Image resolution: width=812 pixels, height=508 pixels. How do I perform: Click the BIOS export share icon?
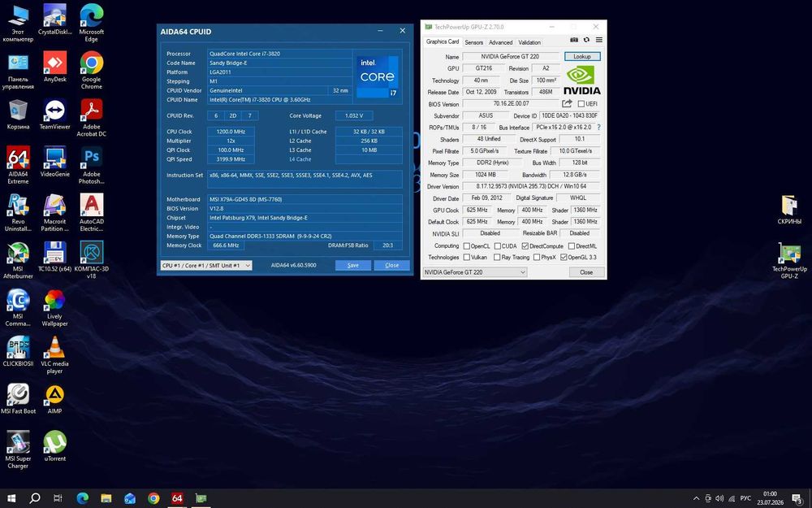[567, 104]
